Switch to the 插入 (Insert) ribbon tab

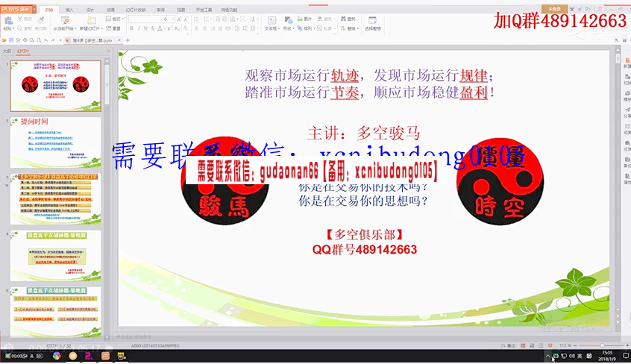coord(69,10)
